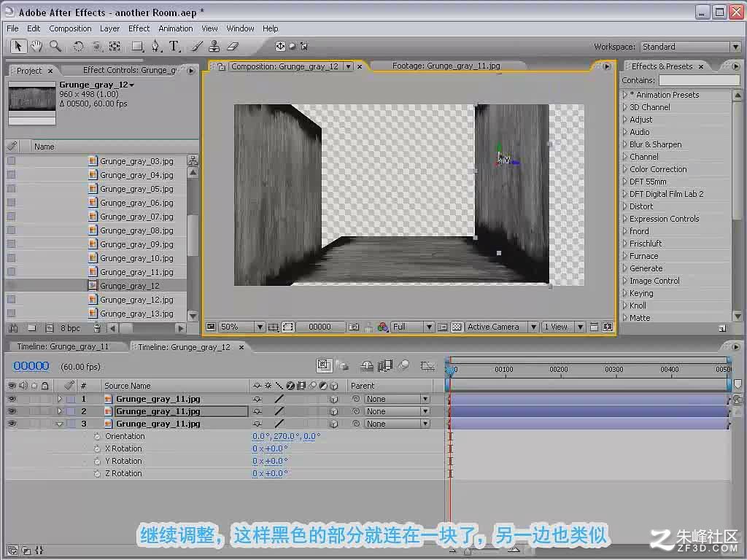Click the Contains search field in Effects & Presets
Screen dimensions: 747x560
coord(700,80)
